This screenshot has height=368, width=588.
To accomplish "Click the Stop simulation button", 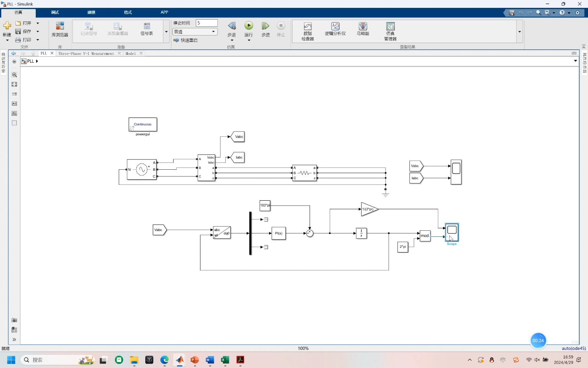I will [x=281, y=26].
